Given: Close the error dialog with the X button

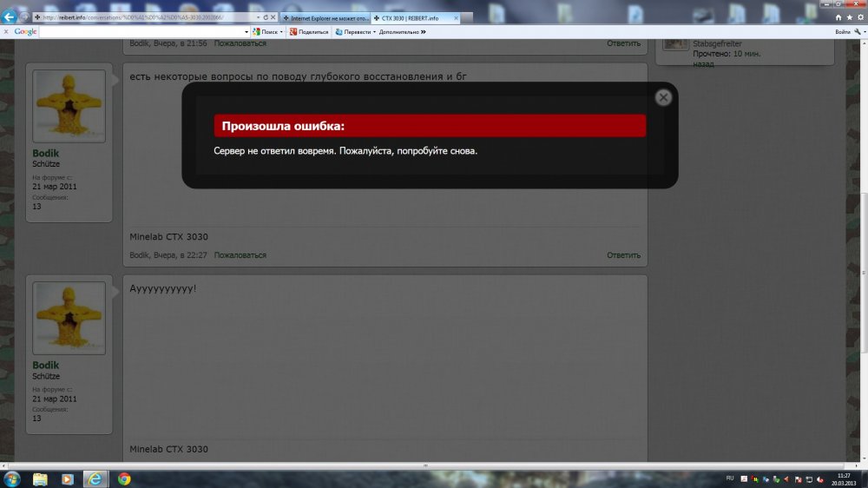Looking at the screenshot, I should [x=663, y=97].
